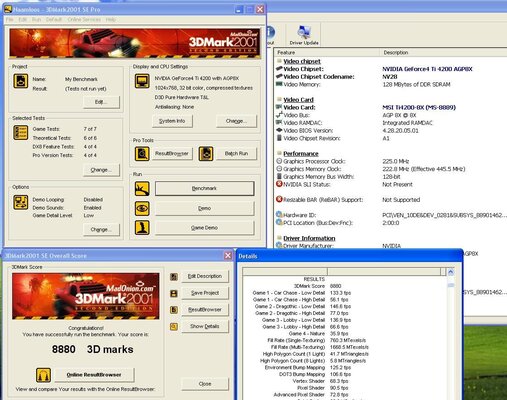Click Change... in Display and CPU Settings

tap(236, 121)
